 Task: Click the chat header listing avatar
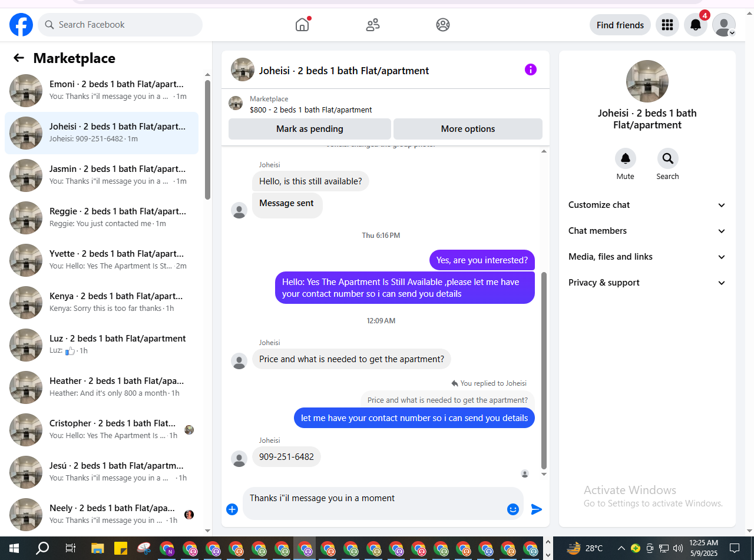pos(243,69)
